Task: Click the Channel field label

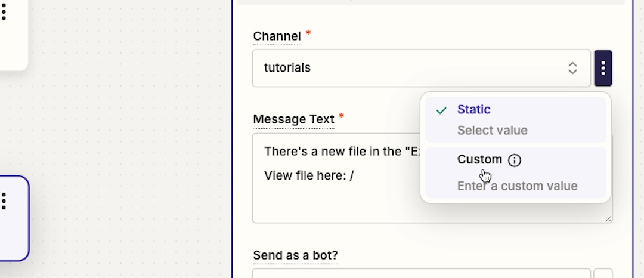Action: pyautogui.click(x=277, y=36)
